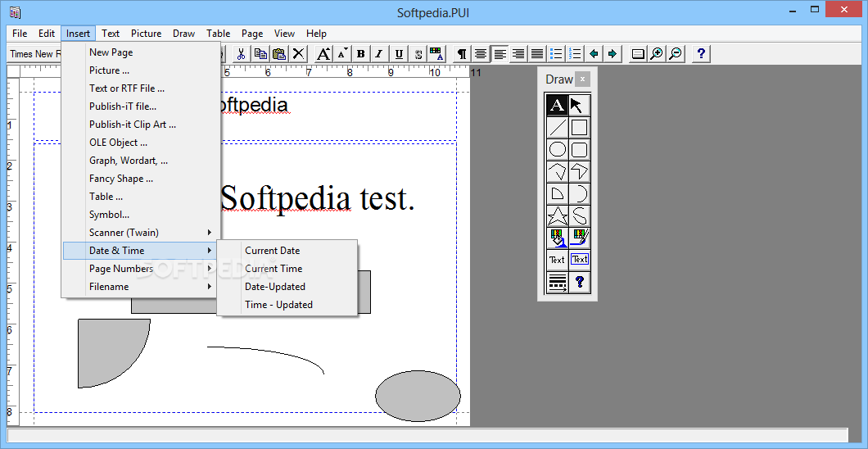Toggle bold formatting button

coord(361,54)
